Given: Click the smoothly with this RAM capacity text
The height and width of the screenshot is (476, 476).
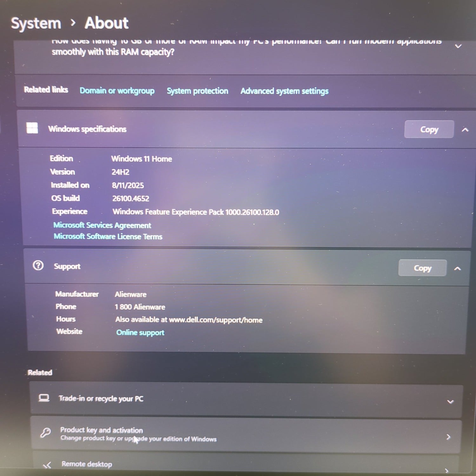Looking at the screenshot, I should point(113,52).
